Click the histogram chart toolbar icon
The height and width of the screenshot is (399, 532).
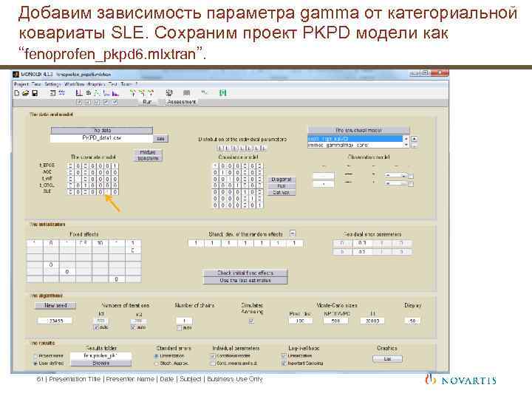[x=116, y=93]
